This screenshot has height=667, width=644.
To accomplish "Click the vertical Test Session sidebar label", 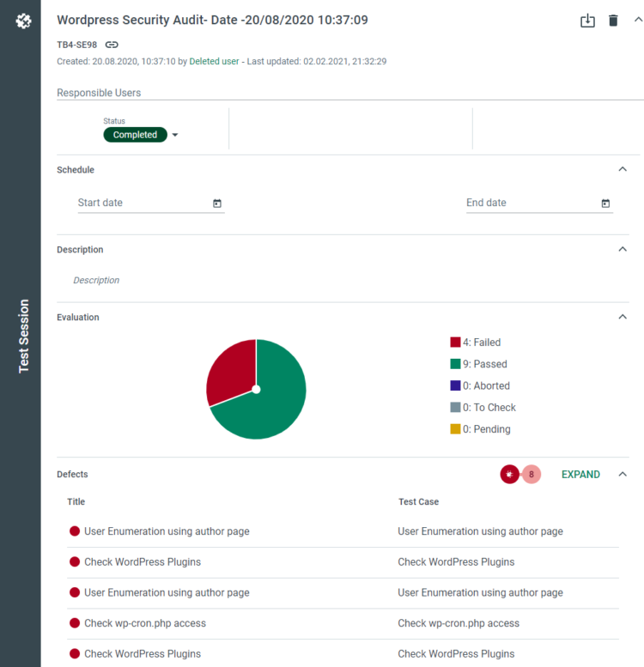I will (23, 336).
